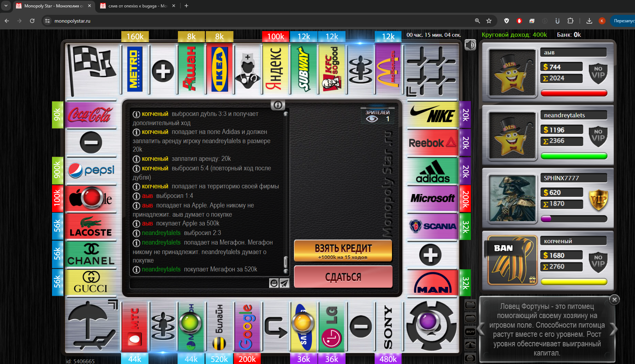Image resolution: width=635 pixels, height=364 pixels.
Task: Select the MAN property cell
Action: click(x=433, y=283)
